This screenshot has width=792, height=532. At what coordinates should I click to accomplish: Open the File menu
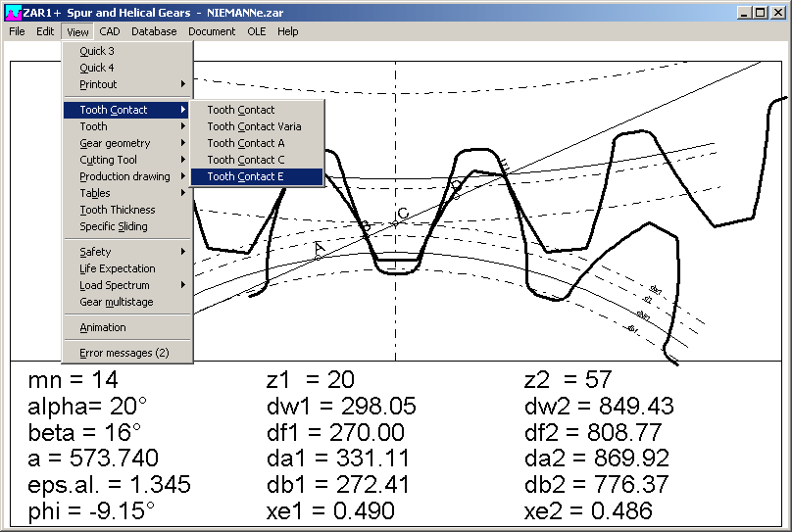pyautogui.click(x=17, y=31)
